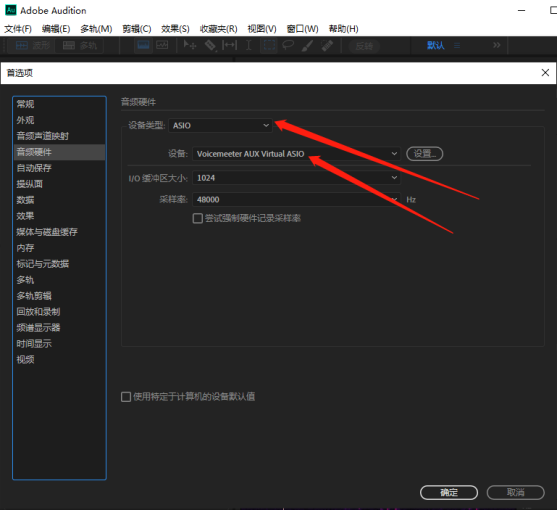Select 视频 preferences category
The image size is (558, 510).
pos(59,360)
